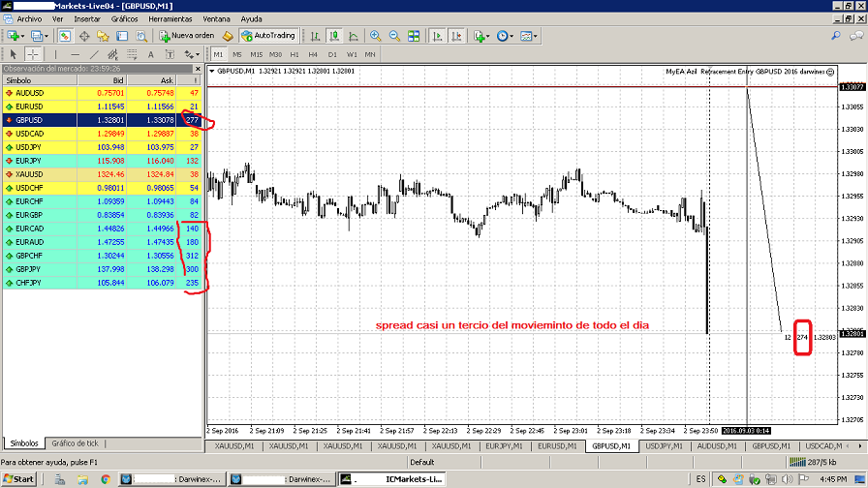Select the M15 timeframe button
Image resolution: width=868 pixels, height=488 pixels.
coord(256,54)
